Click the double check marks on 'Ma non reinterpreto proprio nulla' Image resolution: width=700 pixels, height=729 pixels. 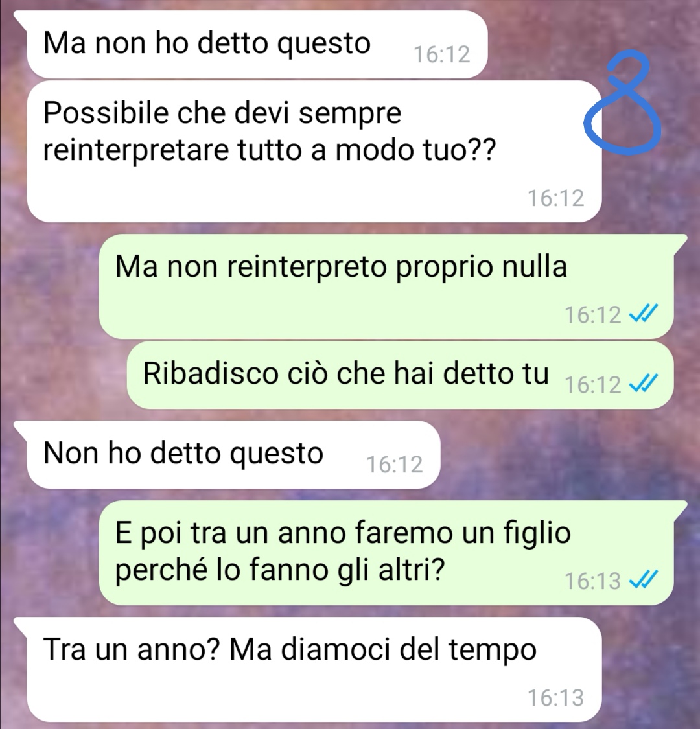(x=643, y=314)
